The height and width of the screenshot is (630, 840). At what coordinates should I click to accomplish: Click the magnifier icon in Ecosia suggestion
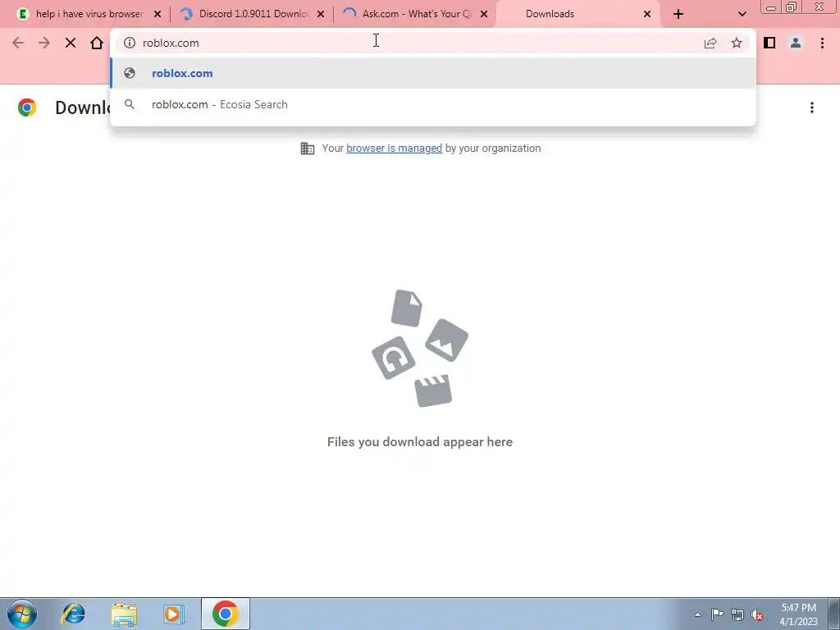click(x=130, y=104)
